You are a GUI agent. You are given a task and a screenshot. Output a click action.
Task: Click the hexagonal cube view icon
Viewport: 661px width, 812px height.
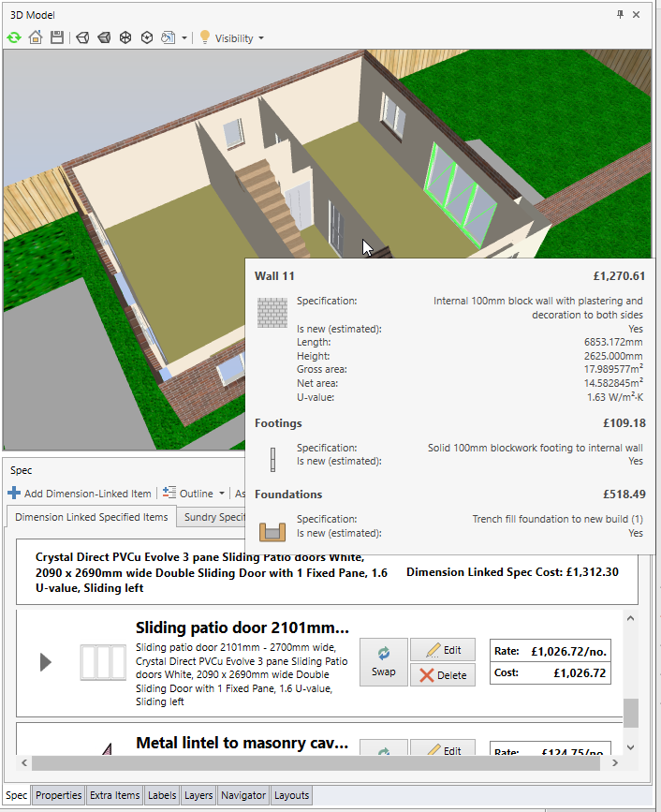tap(146, 37)
